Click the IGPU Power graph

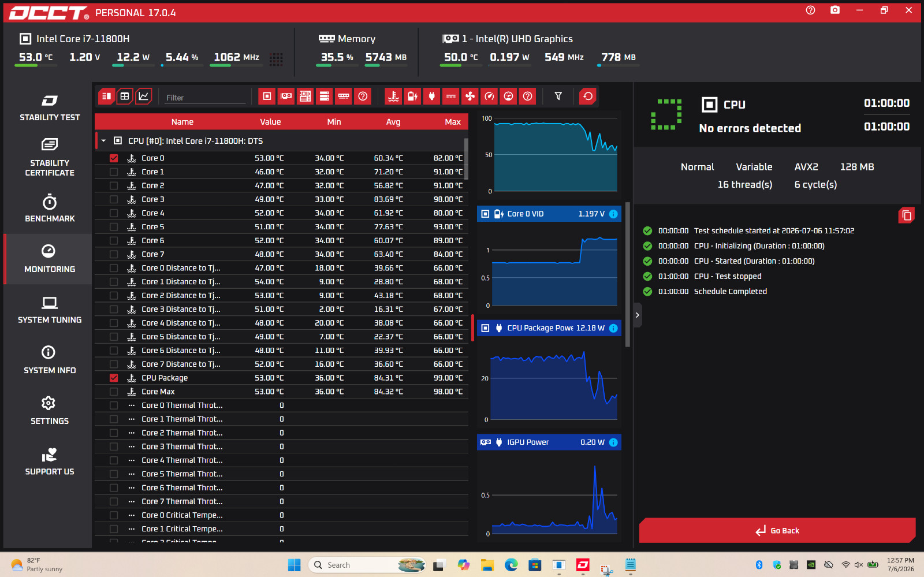549,495
